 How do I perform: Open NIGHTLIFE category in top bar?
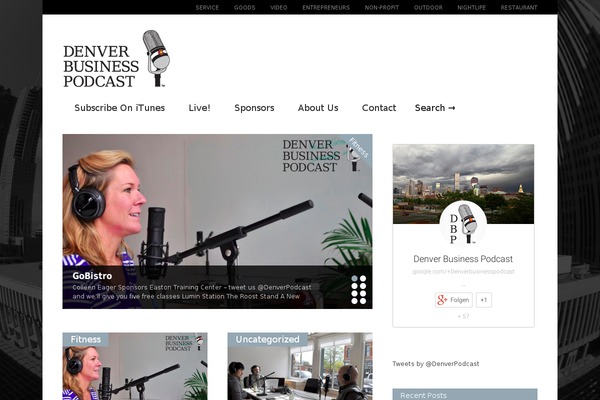point(471,7)
